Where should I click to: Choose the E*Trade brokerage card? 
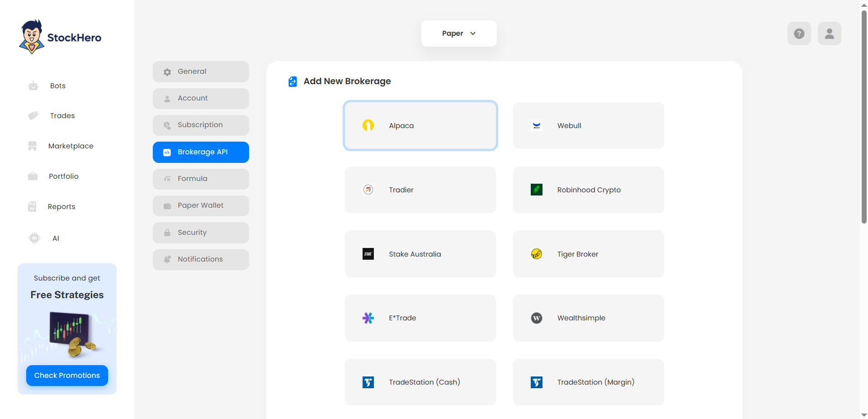[420, 318]
